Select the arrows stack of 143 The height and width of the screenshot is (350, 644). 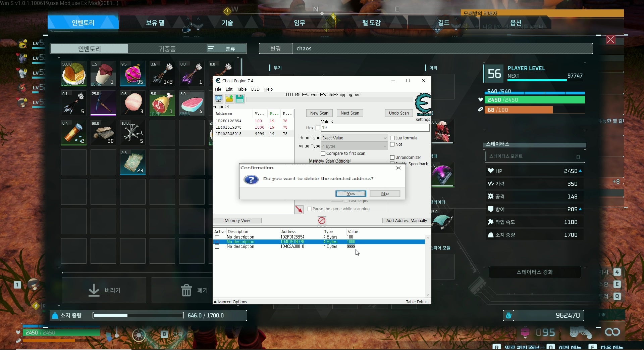click(162, 74)
